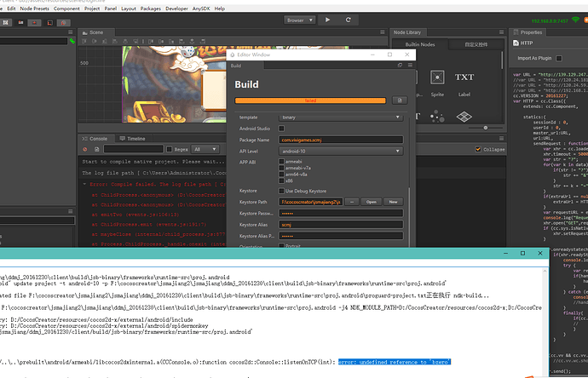Open the API Level android-10 dropdown
The width and height of the screenshot is (588, 378).
(341, 151)
